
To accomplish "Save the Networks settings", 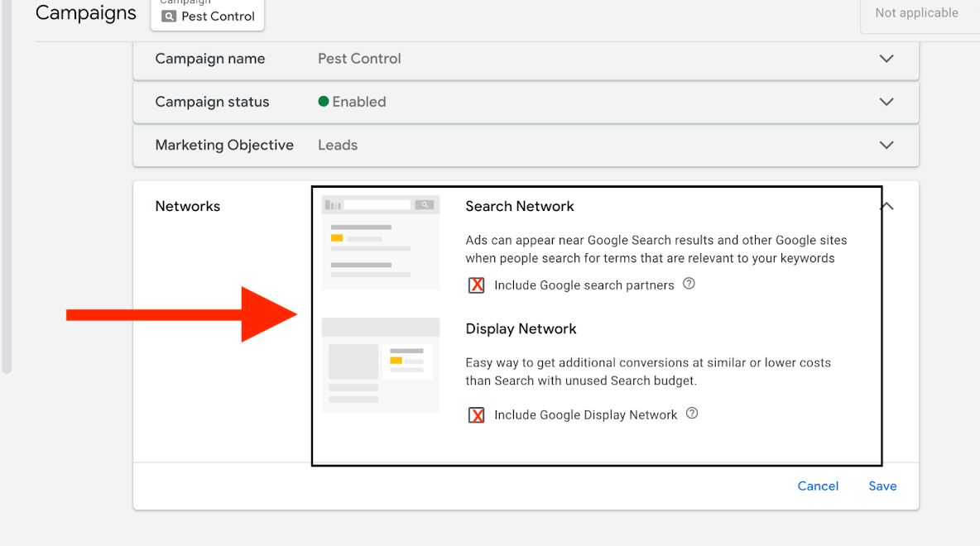I will 882,486.
